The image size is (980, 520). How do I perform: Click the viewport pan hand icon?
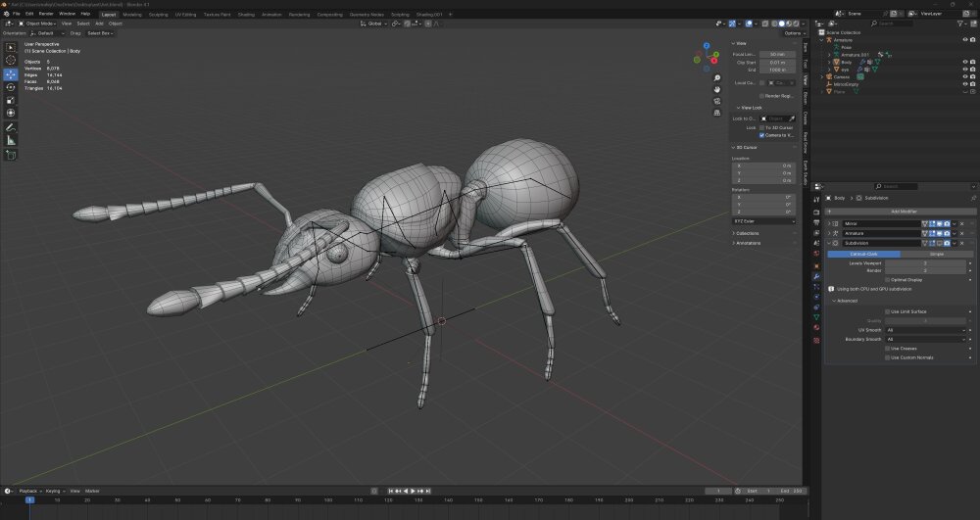717,89
